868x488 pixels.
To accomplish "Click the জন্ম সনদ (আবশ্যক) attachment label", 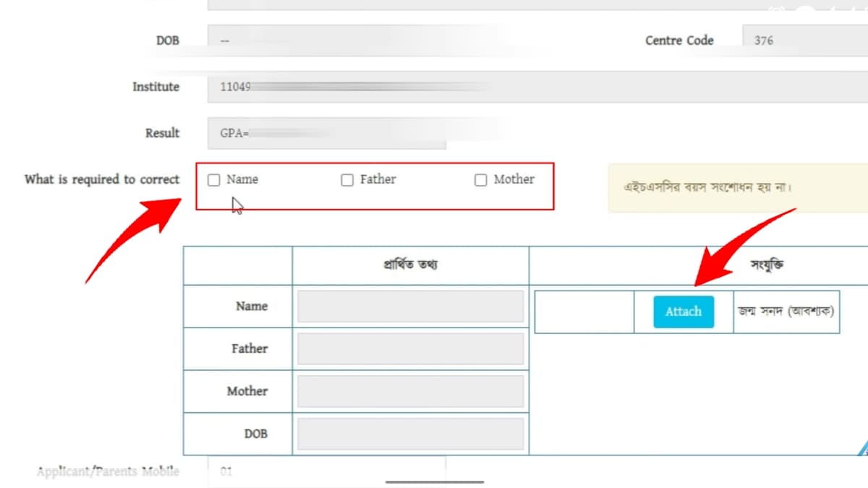I will 786,312.
